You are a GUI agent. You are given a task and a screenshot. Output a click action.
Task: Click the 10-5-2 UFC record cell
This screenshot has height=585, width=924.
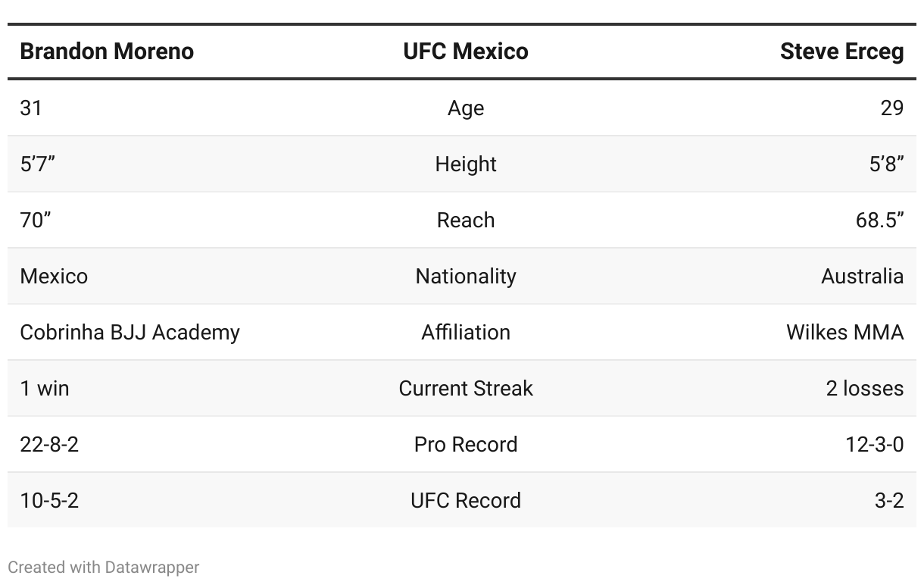(49, 501)
